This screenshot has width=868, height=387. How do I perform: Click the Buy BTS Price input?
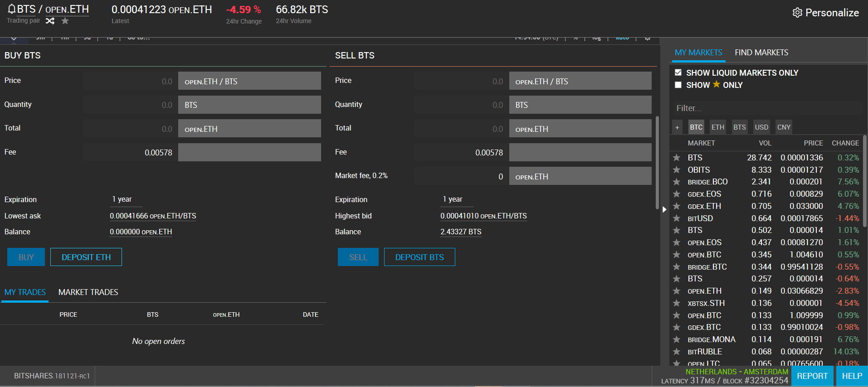coord(131,81)
